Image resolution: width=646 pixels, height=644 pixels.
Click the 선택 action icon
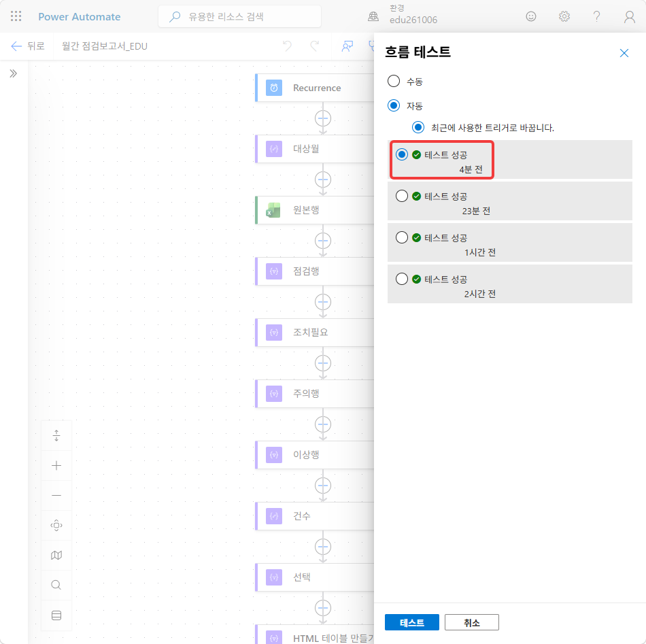(274, 577)
